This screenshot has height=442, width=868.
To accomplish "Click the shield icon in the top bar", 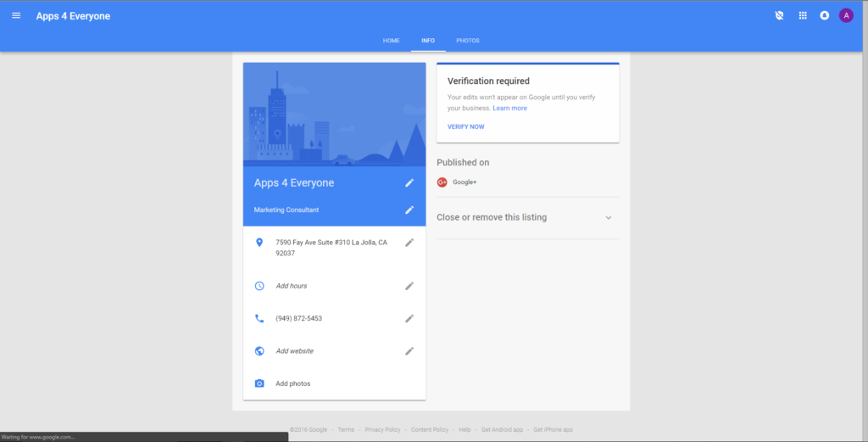I will (780, 15).
